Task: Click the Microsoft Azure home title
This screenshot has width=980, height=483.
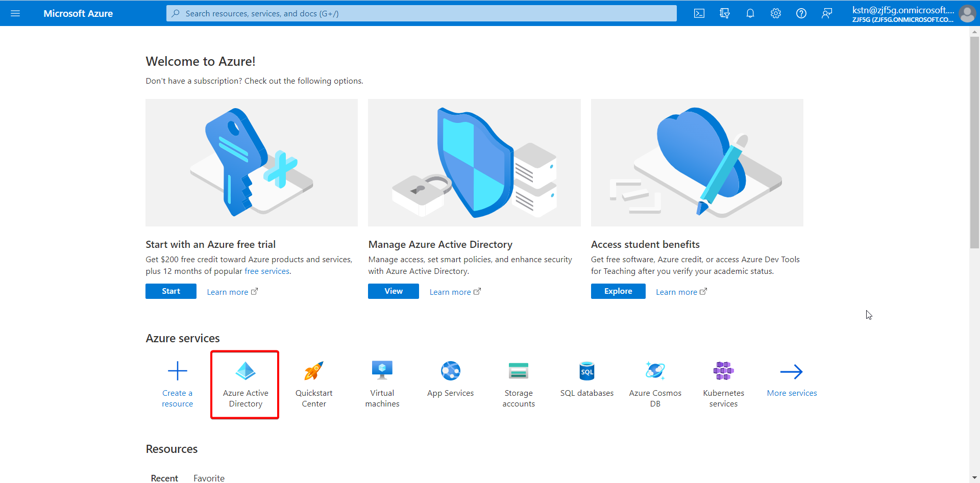Action: pyautogui.click(x=78, y=13)
